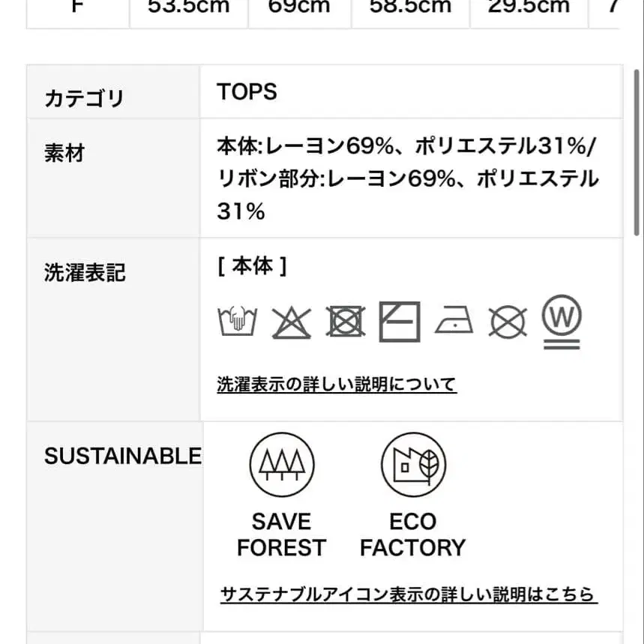This screenshot has height=644, width=644.
Task: Click the hand wash laundry symbol
Action: (x=237, y=322)
